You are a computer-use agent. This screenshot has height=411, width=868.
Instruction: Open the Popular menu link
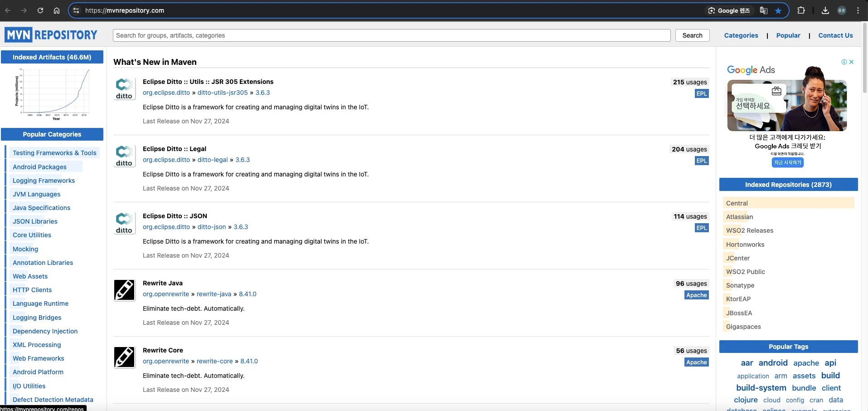coord(788,35)
